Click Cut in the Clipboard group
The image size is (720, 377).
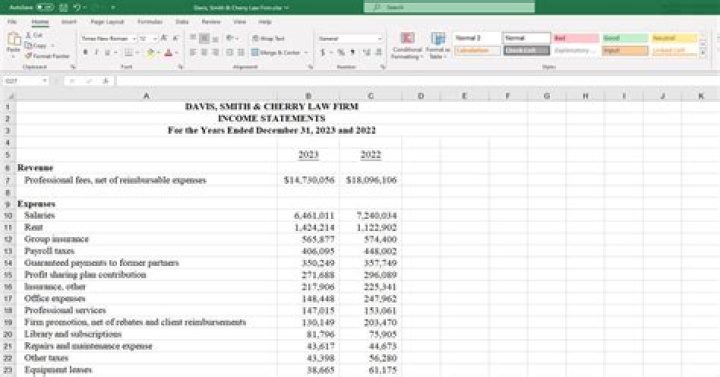[34, 35]
